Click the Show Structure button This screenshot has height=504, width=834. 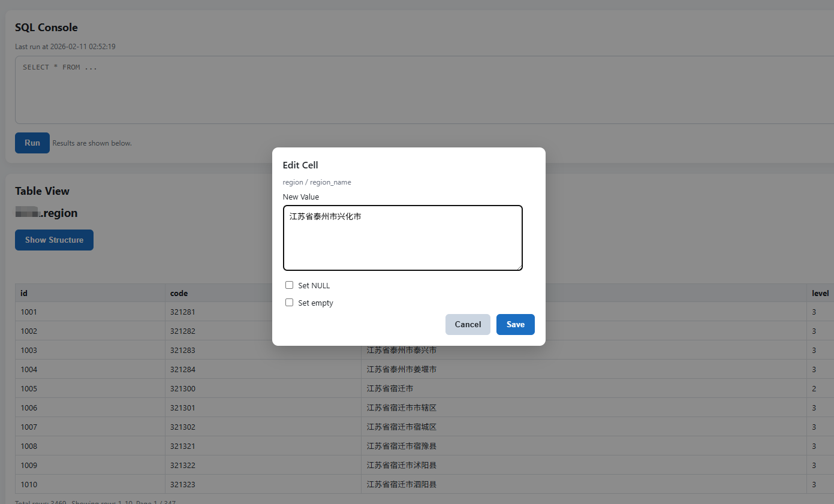54,240
